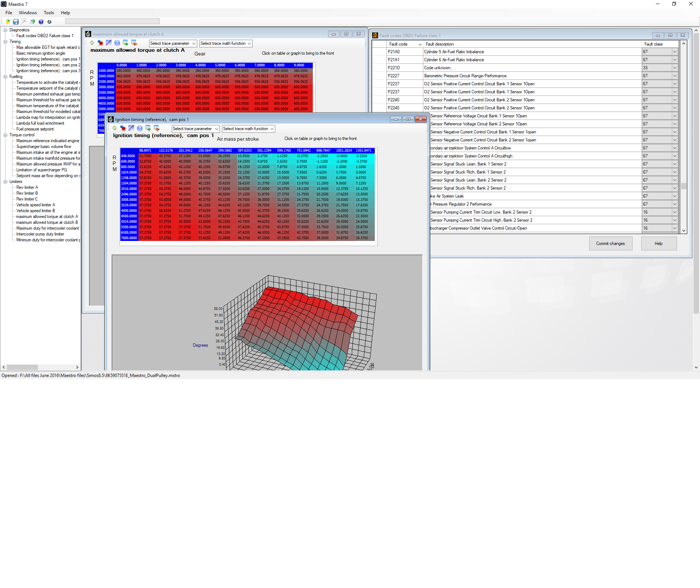This screenshot has height=588, width=700.
Task: Click export table icon with green arrow in ignition window
Action: tap(148, 128)
